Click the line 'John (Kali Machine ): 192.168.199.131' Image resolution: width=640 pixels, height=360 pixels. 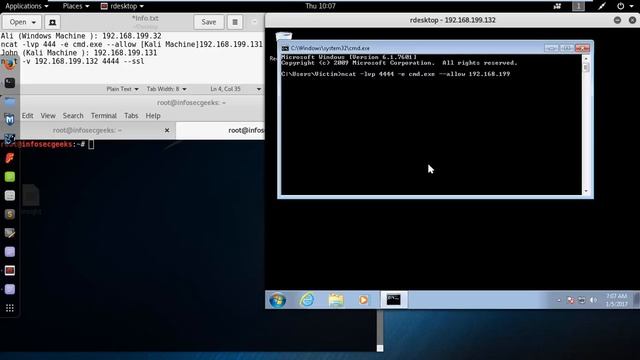79,53
